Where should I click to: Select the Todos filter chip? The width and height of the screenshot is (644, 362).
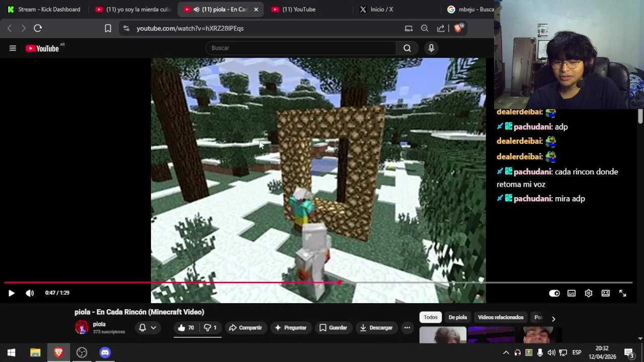click(x=431, y=317)
